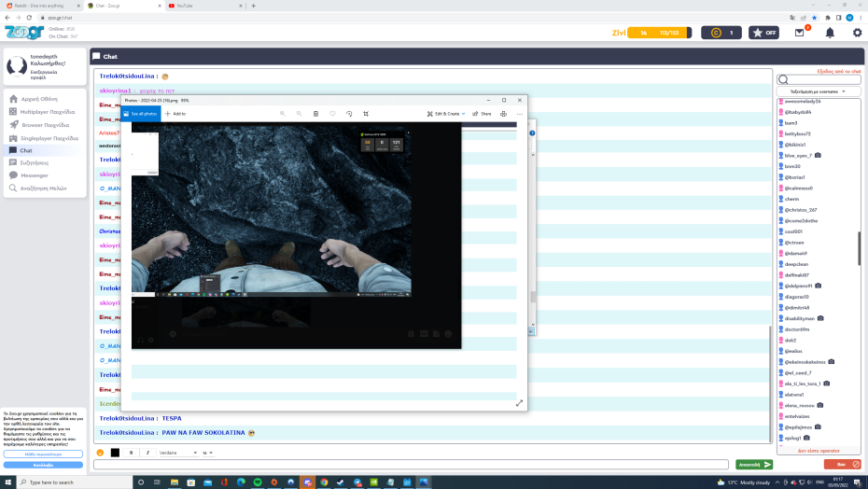Screen dimensions: 868x489
Task: Open the mail inbox envelope icon
Action: [x=799, y=33]
